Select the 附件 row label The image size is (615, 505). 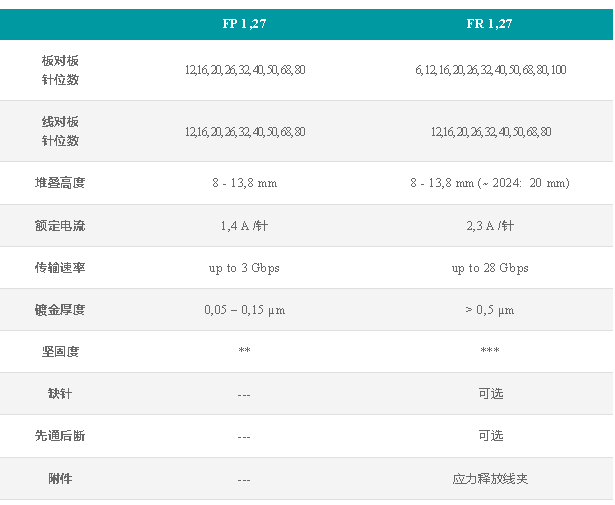coord(60,479)
